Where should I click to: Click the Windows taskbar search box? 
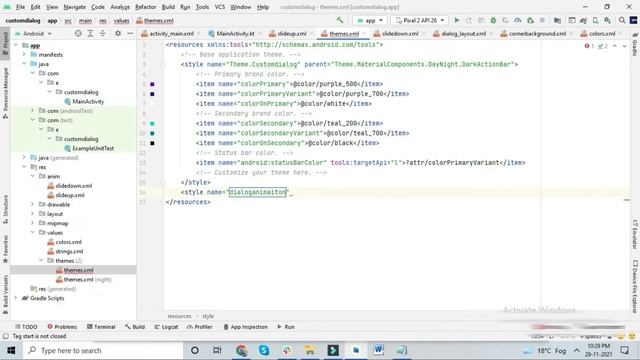pos(103,350)
